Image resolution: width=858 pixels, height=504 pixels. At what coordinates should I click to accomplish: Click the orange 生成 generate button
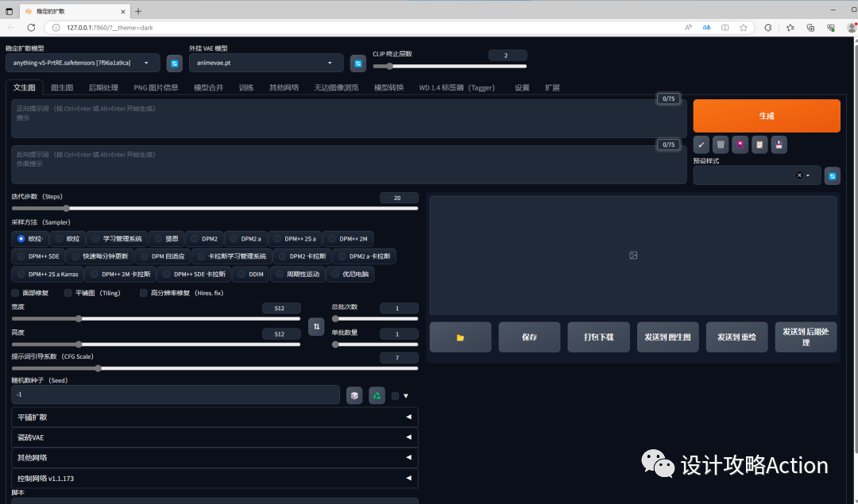765,115
